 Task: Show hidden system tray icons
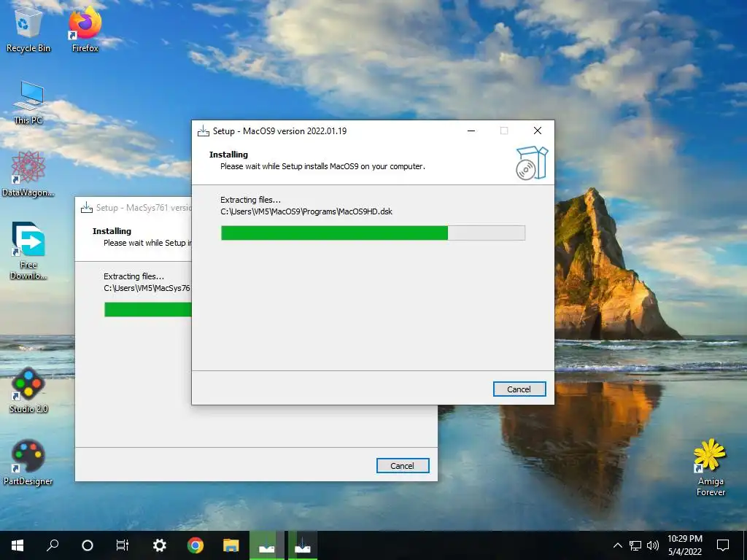click(617, 545)
